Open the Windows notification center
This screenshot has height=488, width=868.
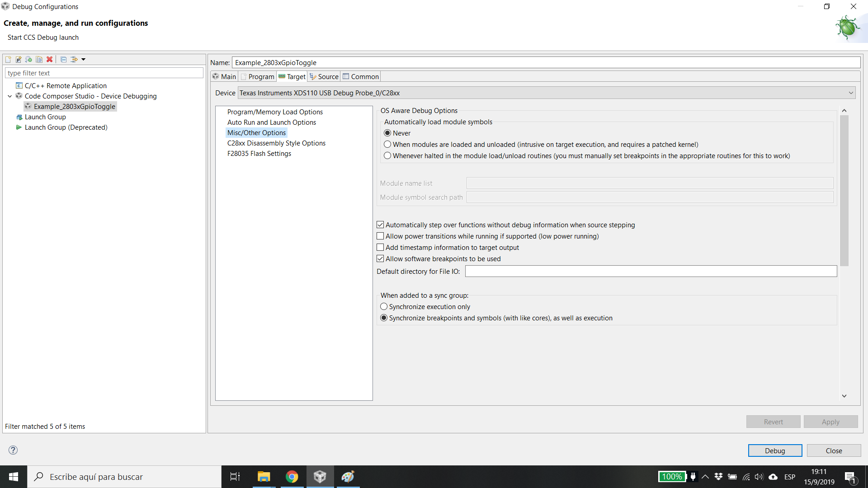[850, 477]
